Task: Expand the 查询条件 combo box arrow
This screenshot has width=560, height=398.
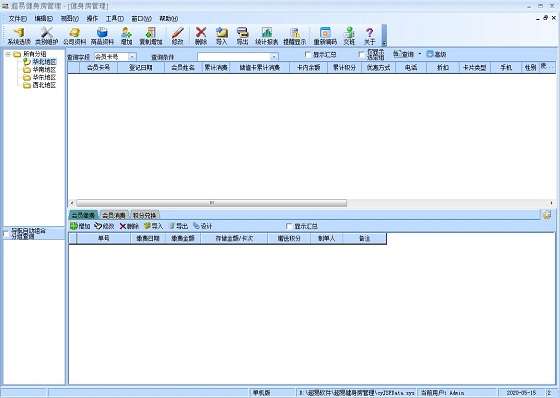Action: (x=274, y=57)
